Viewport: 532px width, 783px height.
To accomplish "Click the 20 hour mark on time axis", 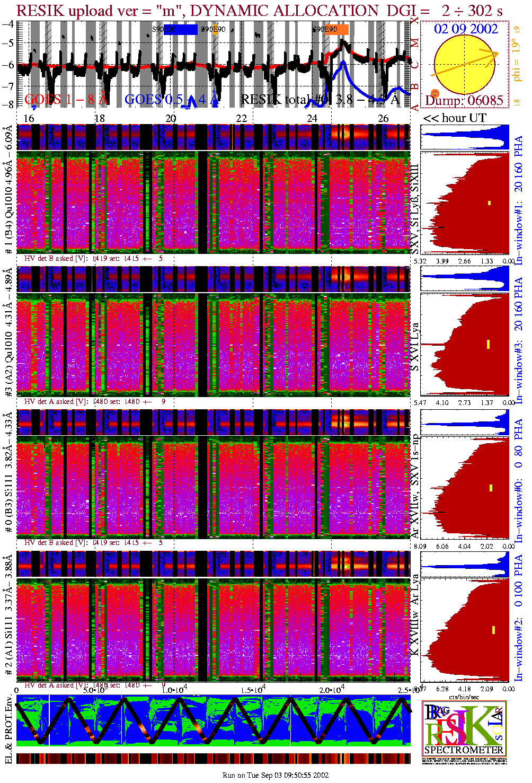I will tap(171, 118).
